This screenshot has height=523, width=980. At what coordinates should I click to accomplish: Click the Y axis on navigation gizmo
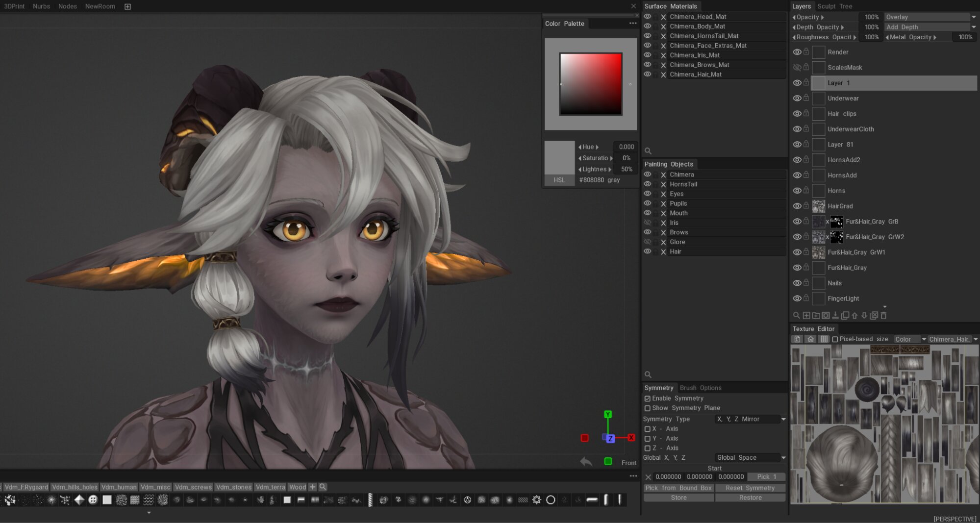coord(608,414)
